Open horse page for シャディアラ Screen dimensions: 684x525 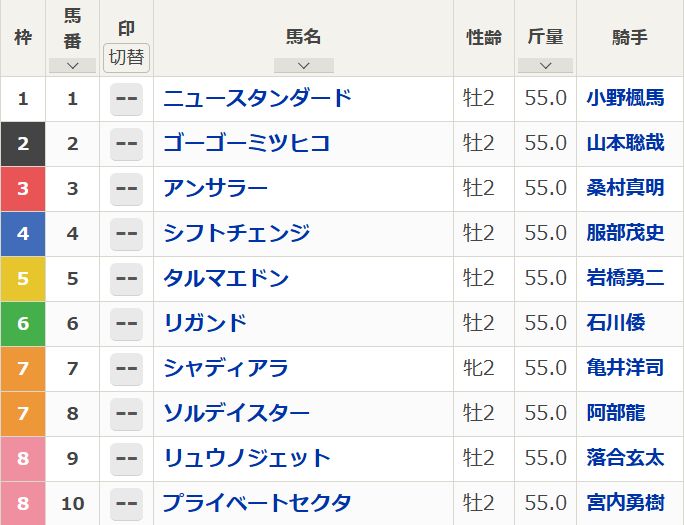(x=226, y=368)
